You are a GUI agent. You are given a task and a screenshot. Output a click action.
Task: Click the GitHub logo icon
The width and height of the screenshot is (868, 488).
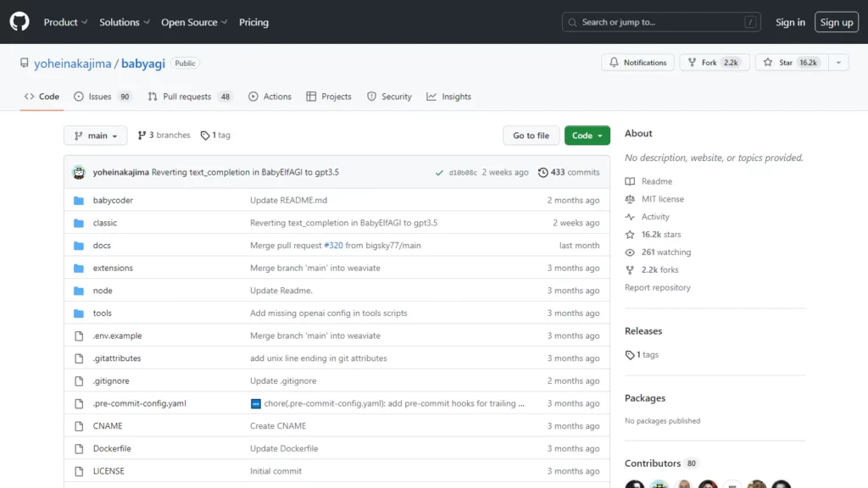pos(19,22)
